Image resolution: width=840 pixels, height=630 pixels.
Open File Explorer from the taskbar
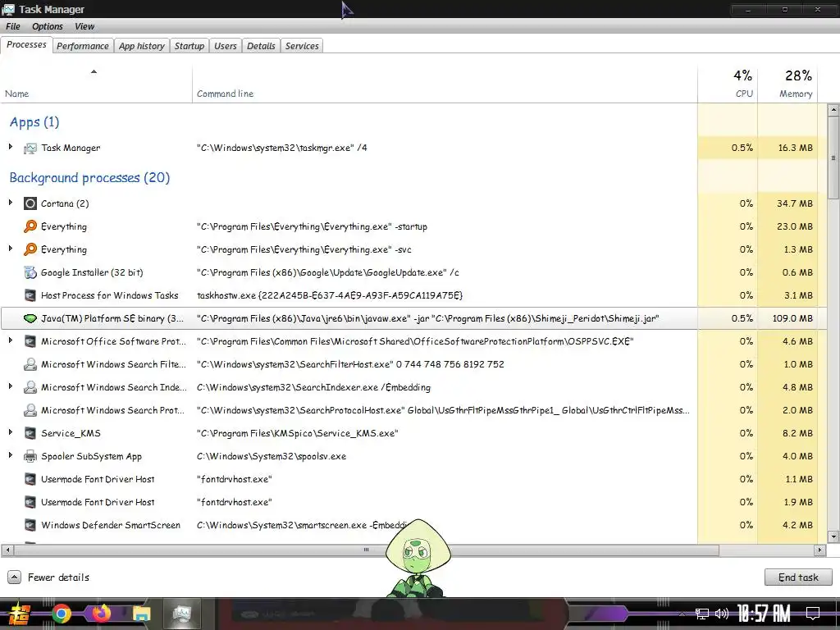coord(141,614)
